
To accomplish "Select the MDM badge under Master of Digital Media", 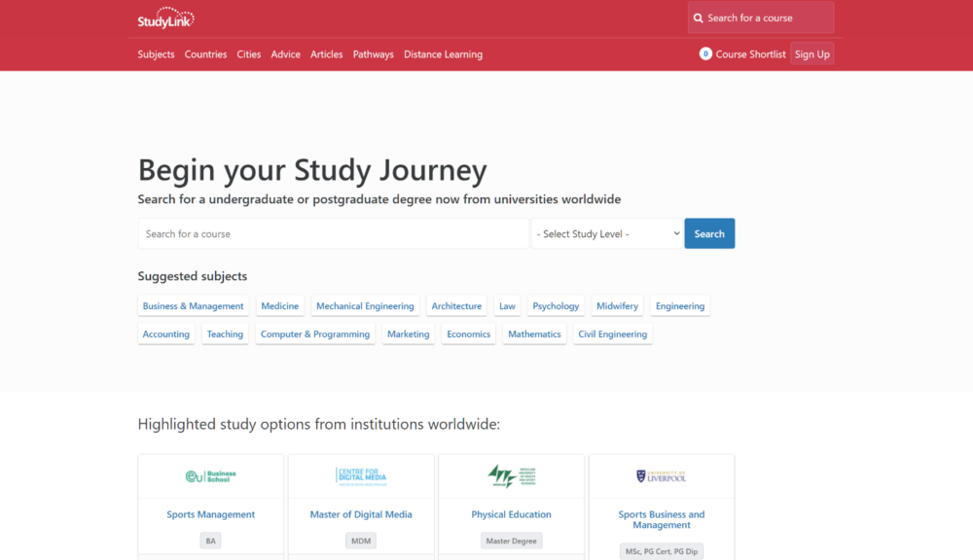I will point(361,541).
